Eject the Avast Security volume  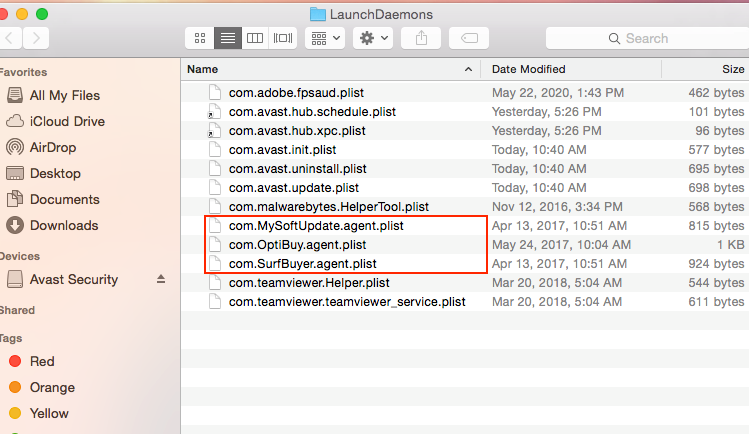[x=161, y=279]
